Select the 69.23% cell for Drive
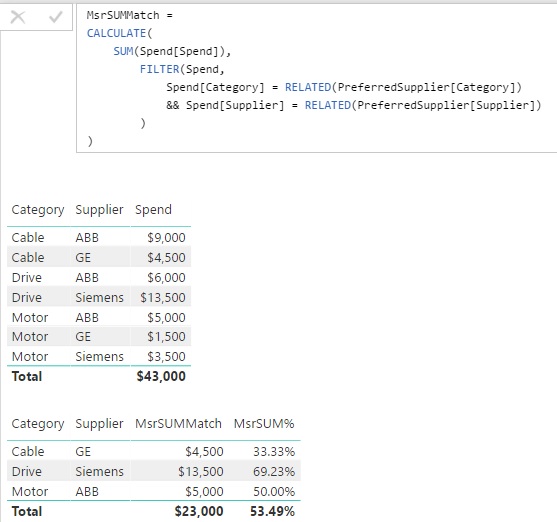The width and height of the screenshot is (557, 522). 274,472
